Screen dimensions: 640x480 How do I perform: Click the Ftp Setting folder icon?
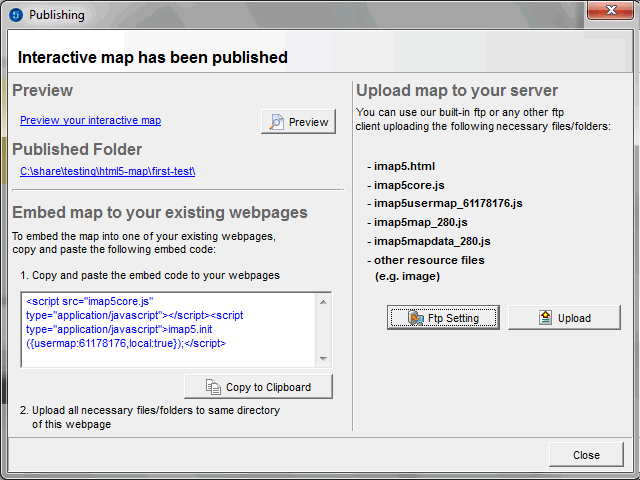(416, 318)
